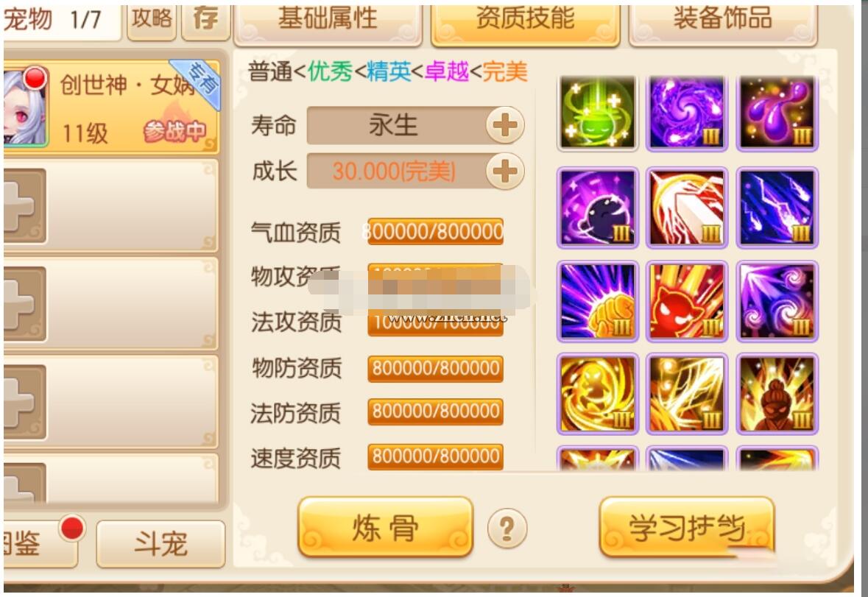The width and height of the screenshot is (868, 597).
Task: Select the green healing smiley skill icon
Action: click(597, 113)
